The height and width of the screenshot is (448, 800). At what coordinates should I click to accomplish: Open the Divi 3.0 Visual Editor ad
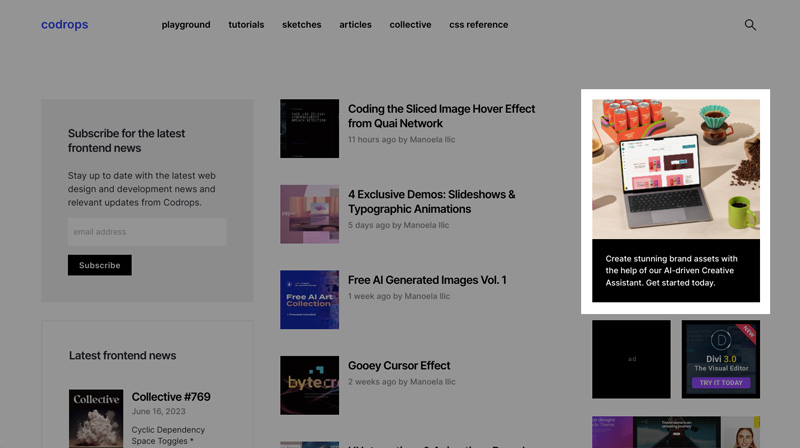[721, 359]
